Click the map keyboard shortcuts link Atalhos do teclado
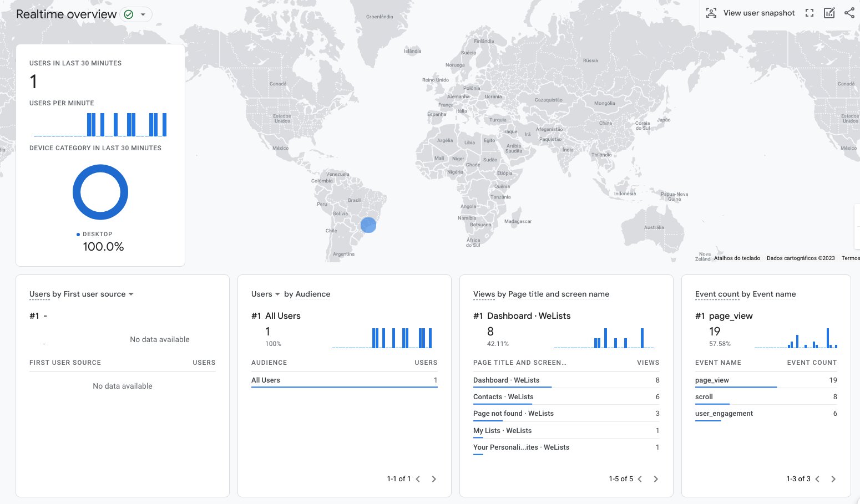The image size is (860, 504). (x=736, y=258)
